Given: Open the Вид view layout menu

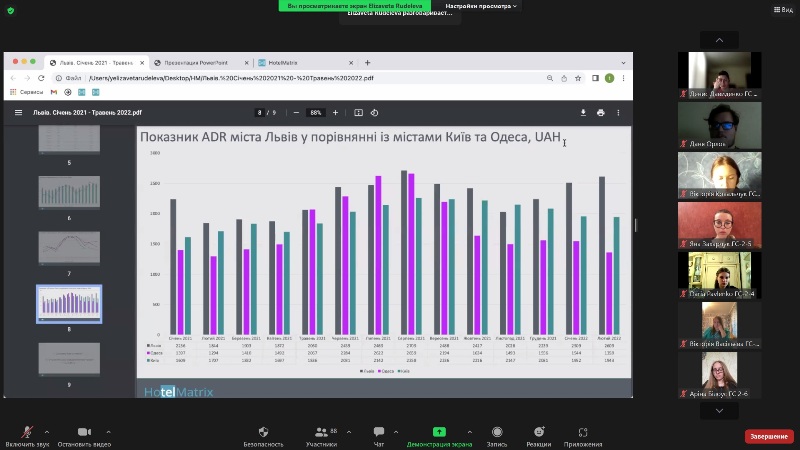Looking at the screenshot, I should pyautogui.click(x=781, y=9).
